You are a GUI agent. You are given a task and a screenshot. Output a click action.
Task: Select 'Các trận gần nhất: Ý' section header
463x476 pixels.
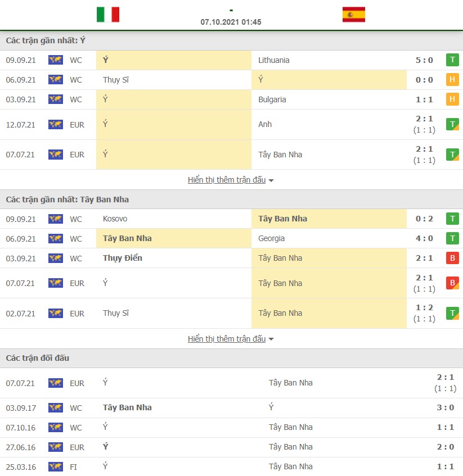[x=46, y=40]
